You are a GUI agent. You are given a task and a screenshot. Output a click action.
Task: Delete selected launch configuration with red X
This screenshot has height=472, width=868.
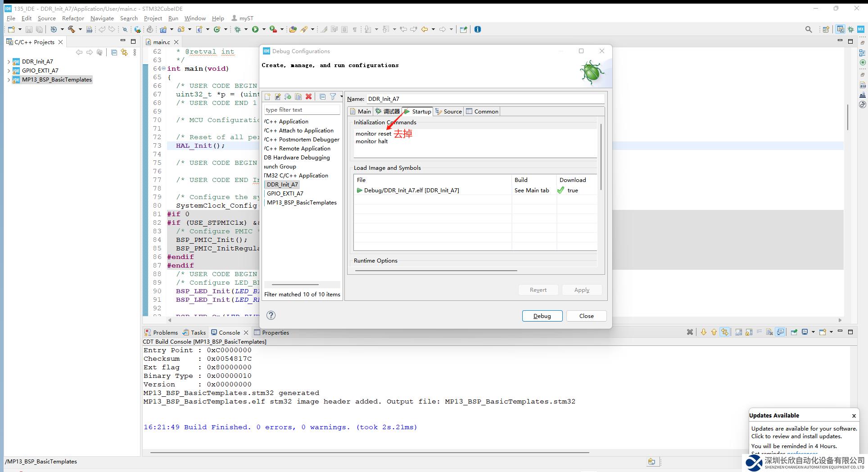(308, 97)
